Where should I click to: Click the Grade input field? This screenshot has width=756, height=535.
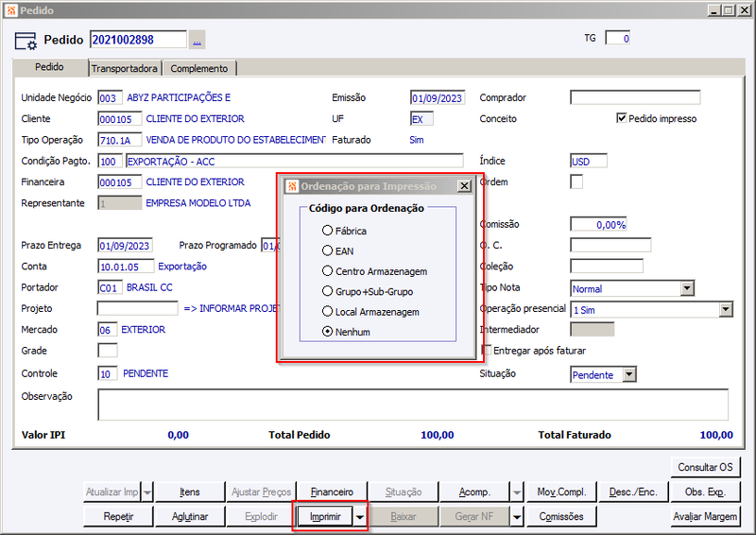tap(108, 351)
